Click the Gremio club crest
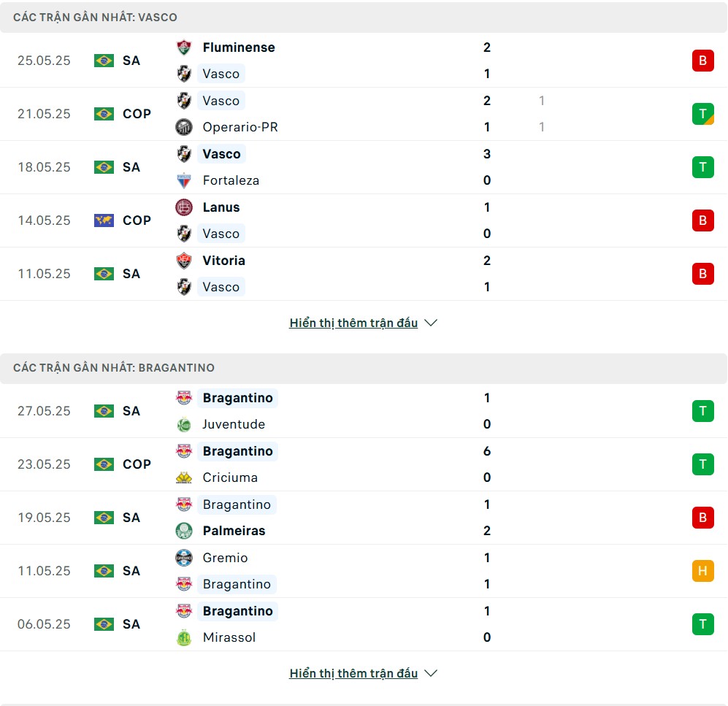Image resolution: width=728 pixels, height=706 pixels. pyautogui.click(x=184, y=558)
